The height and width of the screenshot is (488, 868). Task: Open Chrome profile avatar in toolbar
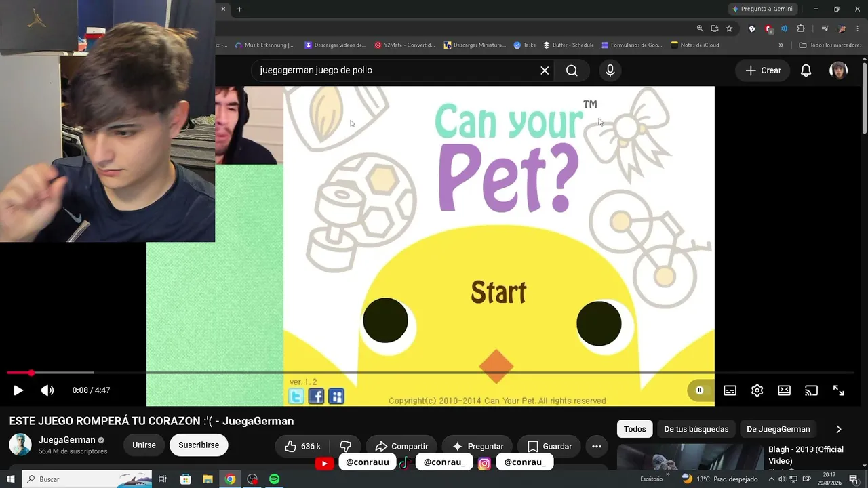842,28
